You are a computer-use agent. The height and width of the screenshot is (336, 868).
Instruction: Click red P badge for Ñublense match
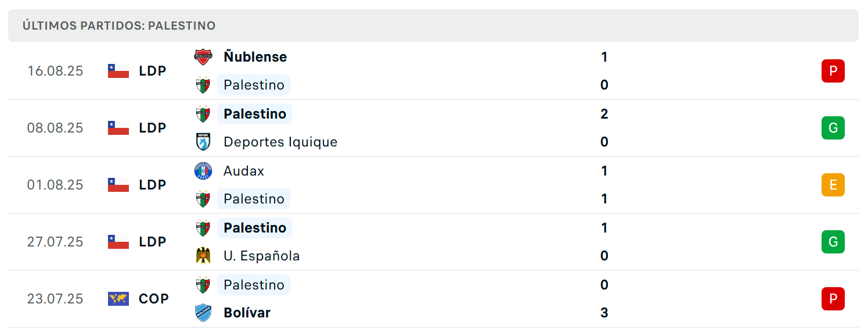833,71
